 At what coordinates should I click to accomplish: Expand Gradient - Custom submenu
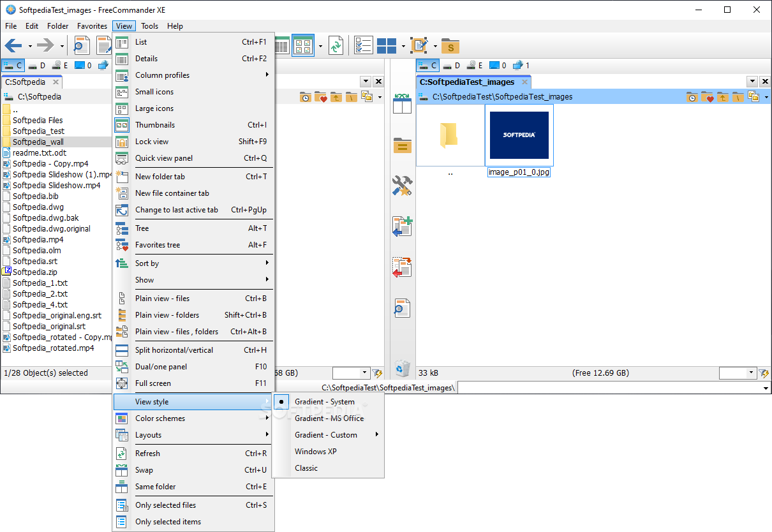[328, 435]
